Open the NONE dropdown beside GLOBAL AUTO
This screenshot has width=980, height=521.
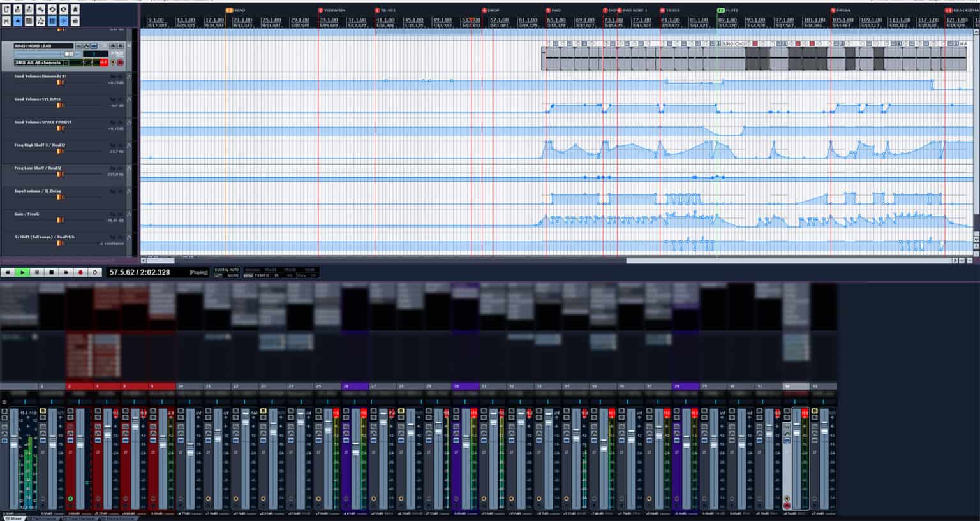pyautogui.click(x=233, y=275)
